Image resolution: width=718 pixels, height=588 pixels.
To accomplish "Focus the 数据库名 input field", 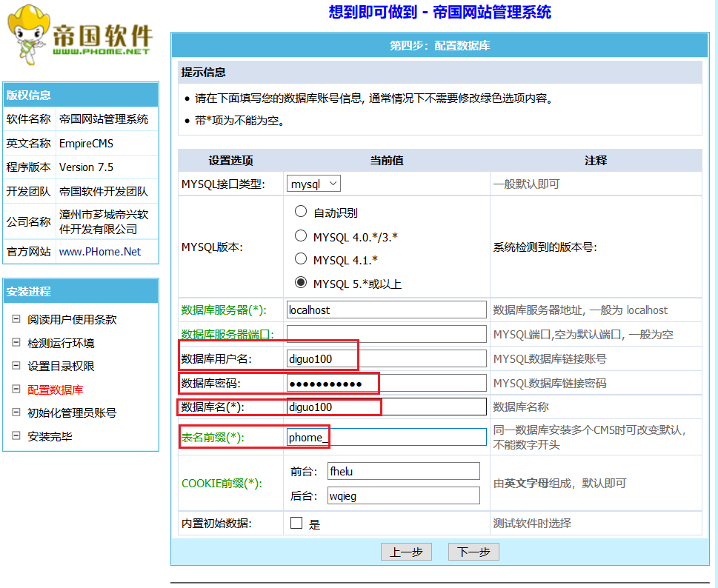I will 387,407.
